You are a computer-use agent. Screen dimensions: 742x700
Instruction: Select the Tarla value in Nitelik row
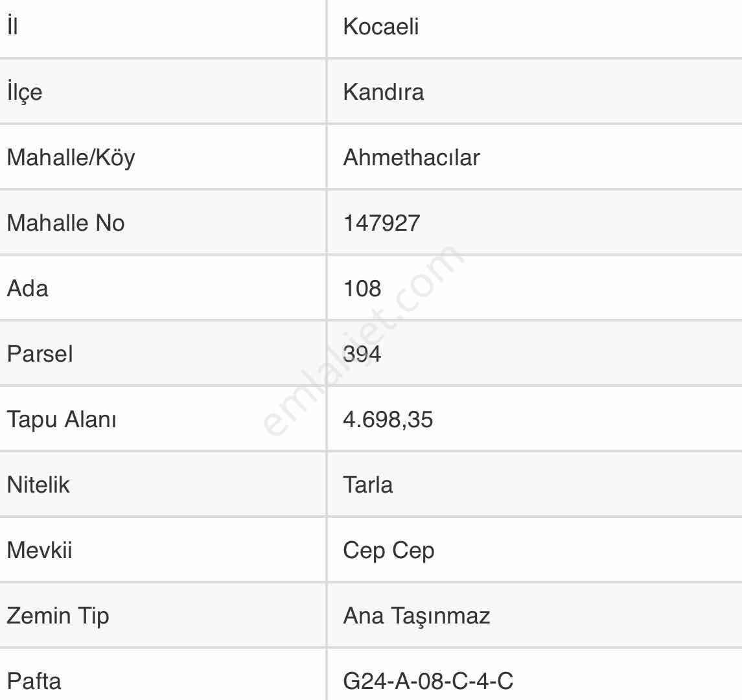[367, 485]
